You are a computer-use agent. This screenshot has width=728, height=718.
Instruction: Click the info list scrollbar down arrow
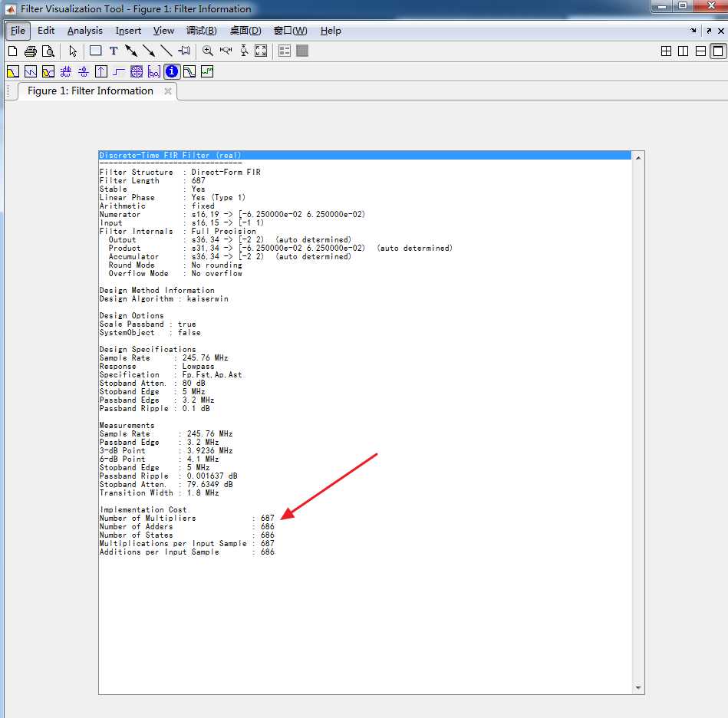coord(638,688)
